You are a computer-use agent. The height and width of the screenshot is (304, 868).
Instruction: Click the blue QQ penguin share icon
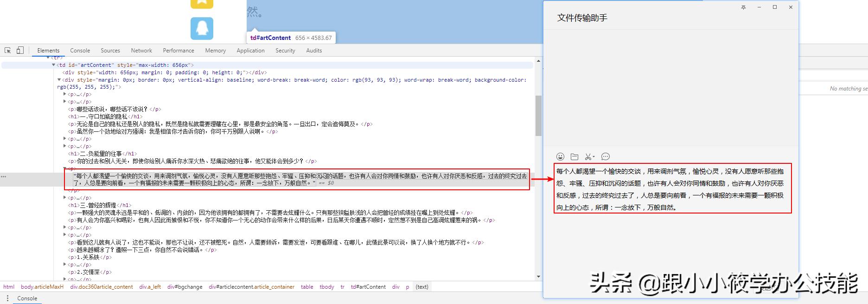tap(202, 28)
